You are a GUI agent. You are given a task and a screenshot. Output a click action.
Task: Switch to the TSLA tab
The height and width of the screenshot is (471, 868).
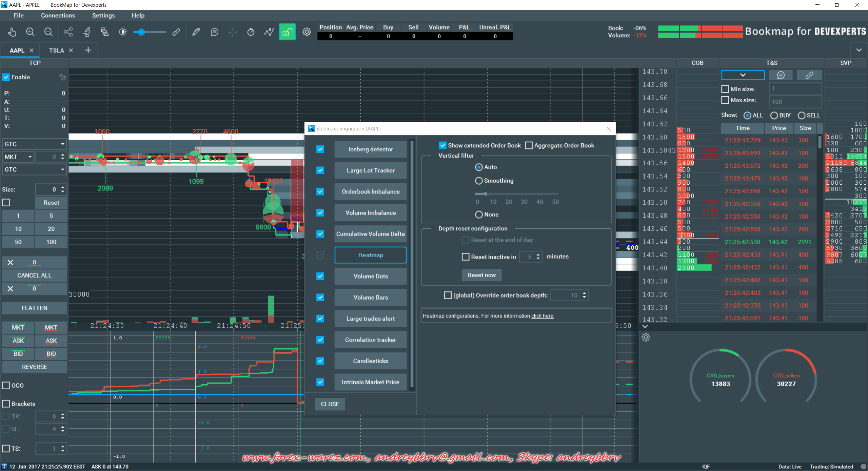(56, 50)
